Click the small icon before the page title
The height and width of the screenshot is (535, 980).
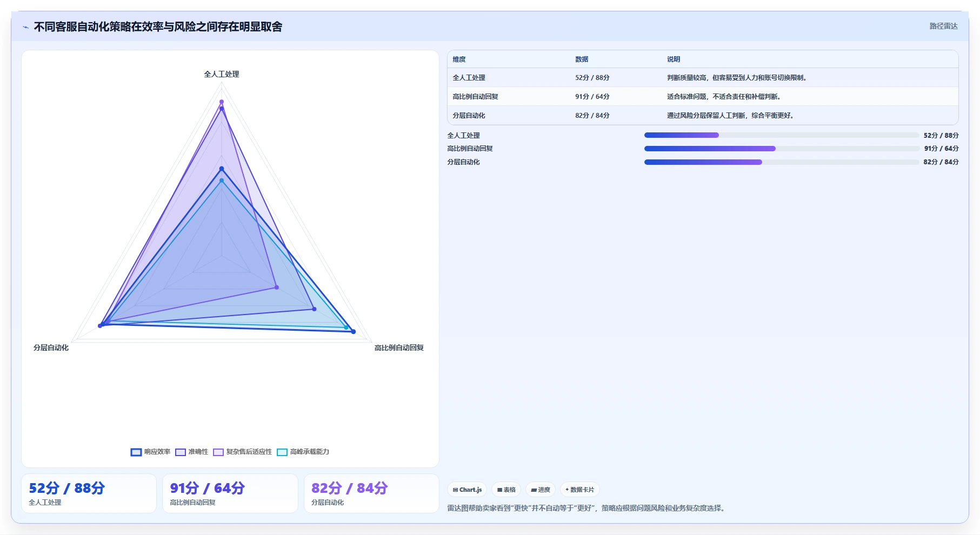point(25,27)
